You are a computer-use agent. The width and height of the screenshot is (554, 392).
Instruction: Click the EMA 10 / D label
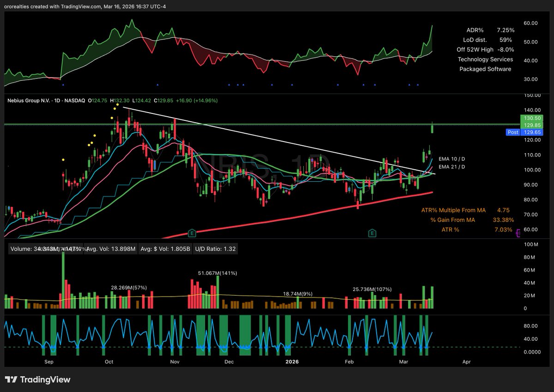[x=452, y=158]
